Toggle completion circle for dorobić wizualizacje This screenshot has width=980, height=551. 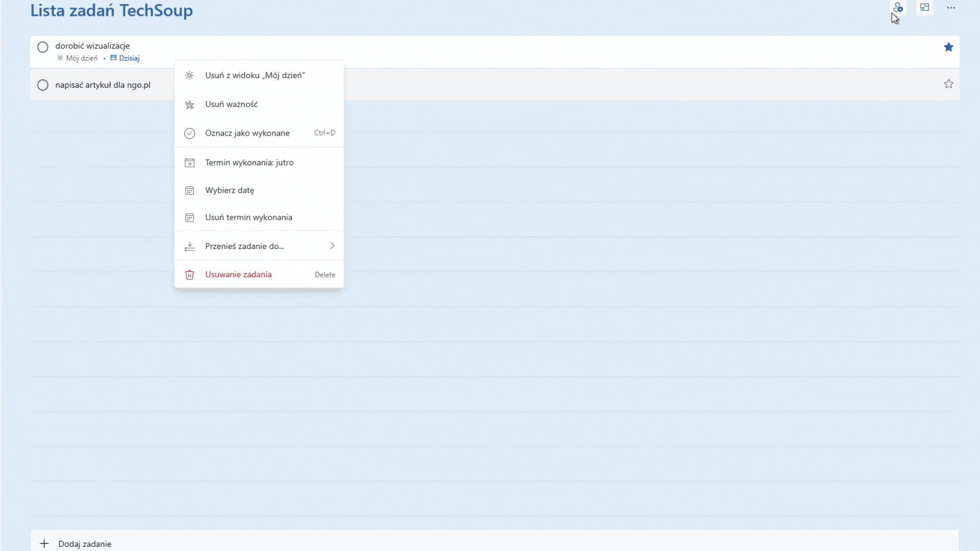point(43,47)
